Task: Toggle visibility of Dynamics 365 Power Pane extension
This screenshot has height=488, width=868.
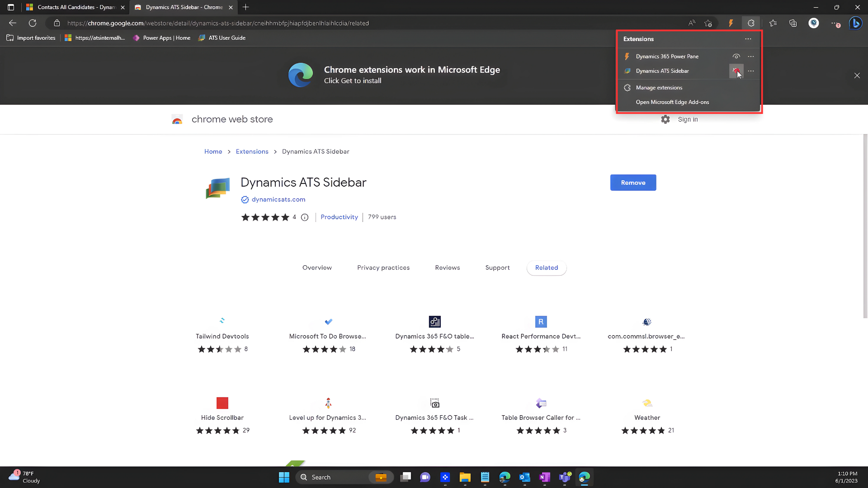Action: (736, 56)
